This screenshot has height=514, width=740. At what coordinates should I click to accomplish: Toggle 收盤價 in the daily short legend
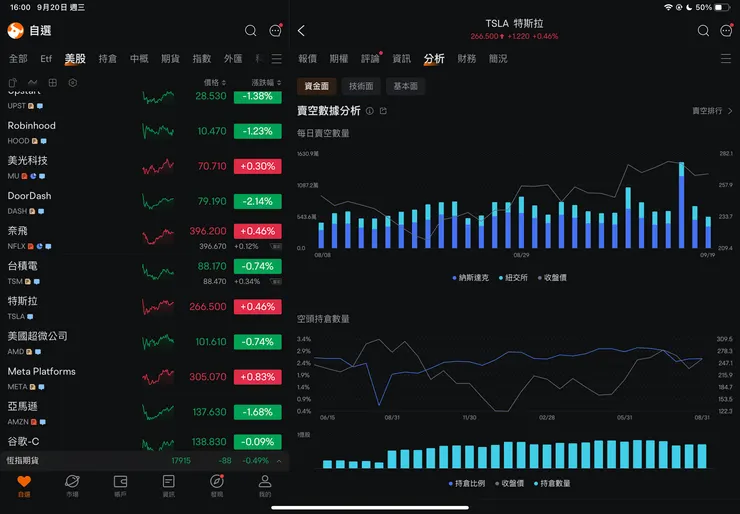552,278
